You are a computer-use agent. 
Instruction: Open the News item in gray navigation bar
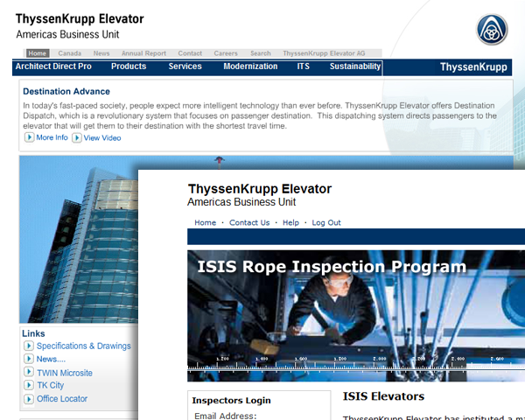coord(101,53)
